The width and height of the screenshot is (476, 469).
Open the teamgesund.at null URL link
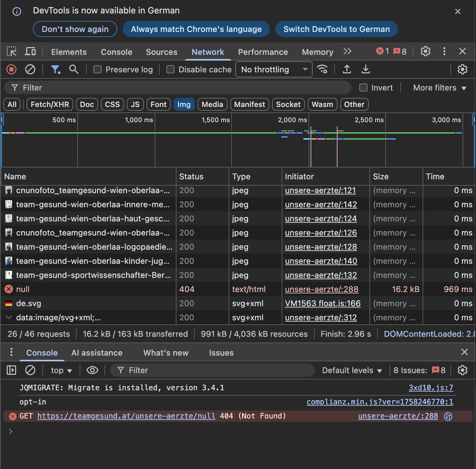(126, 416)
